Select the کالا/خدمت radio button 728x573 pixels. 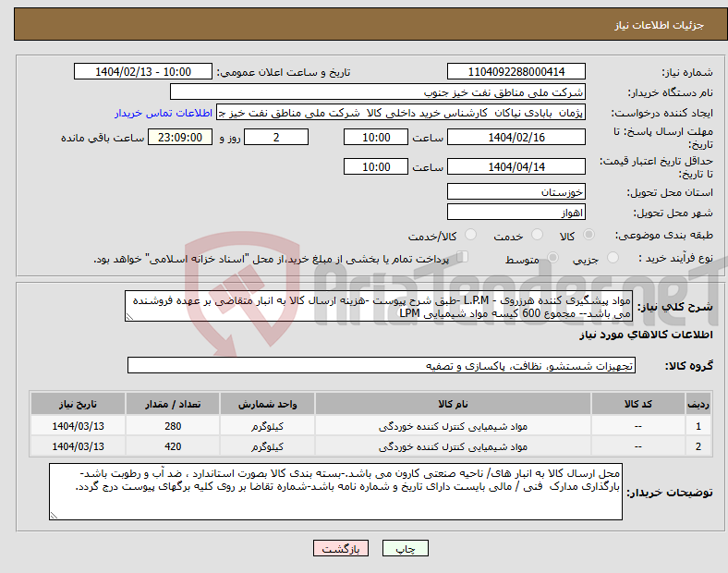click(x=471, y=235)
